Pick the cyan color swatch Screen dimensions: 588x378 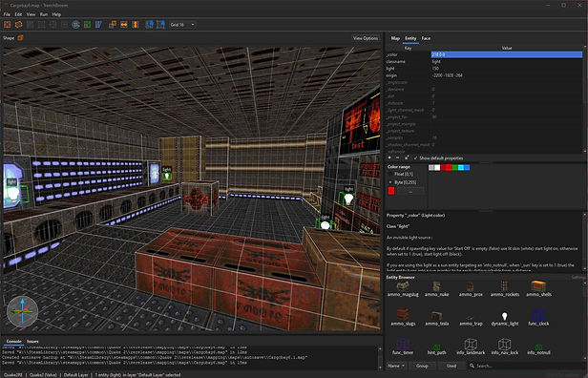[461, 167]
